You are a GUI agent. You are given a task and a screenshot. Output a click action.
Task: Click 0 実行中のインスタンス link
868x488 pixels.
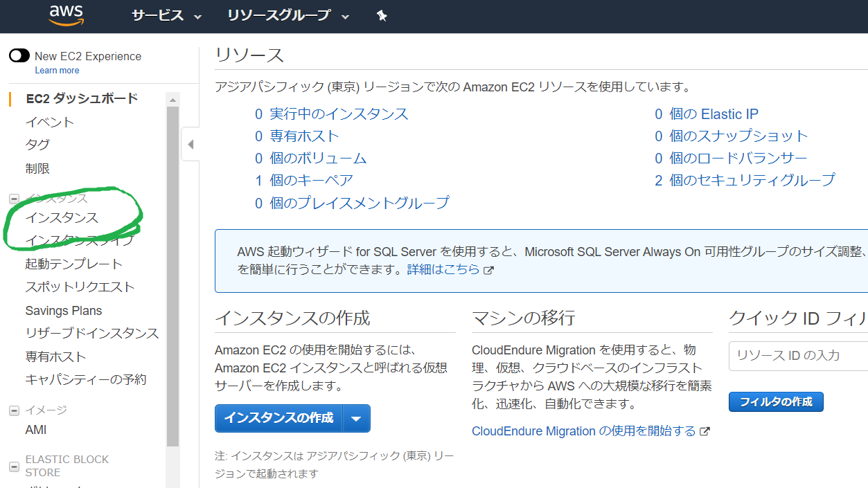(332, 114)
